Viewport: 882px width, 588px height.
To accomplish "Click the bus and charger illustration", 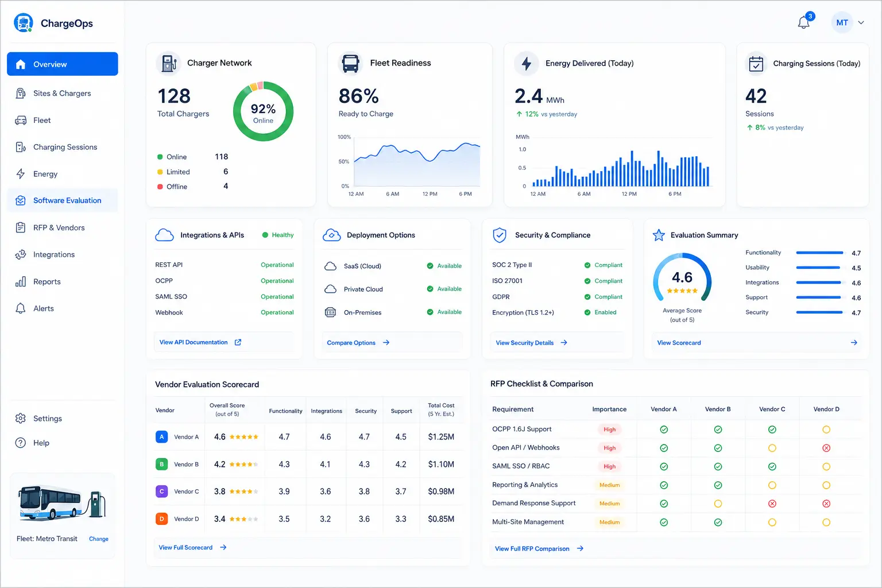I will pos(62,502).
